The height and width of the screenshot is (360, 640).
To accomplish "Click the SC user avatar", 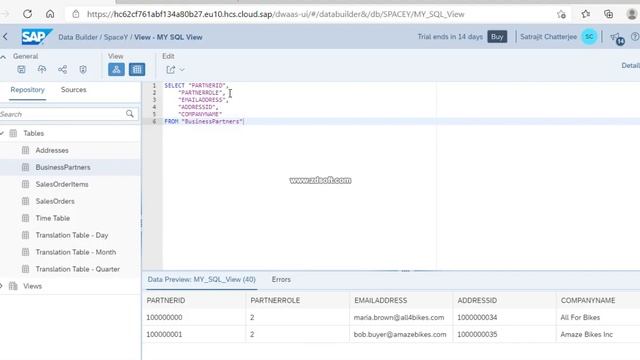I will [x=589, y=37].
